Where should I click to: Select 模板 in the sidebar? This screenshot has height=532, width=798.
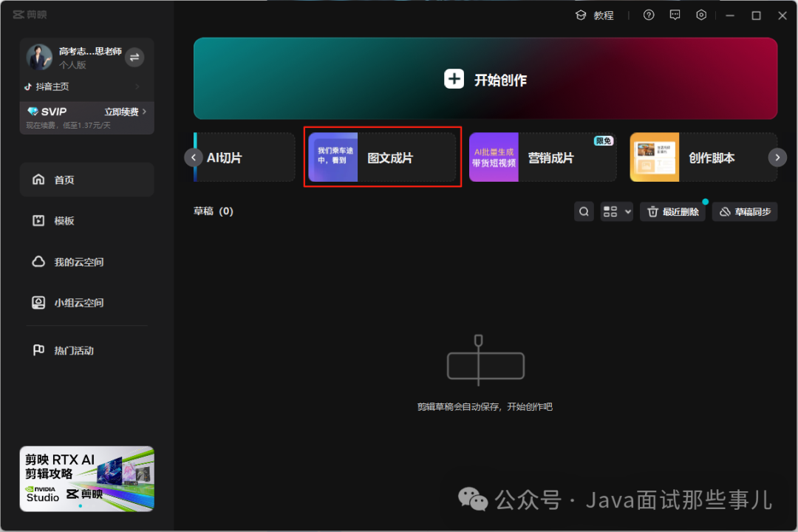[87, 220]
